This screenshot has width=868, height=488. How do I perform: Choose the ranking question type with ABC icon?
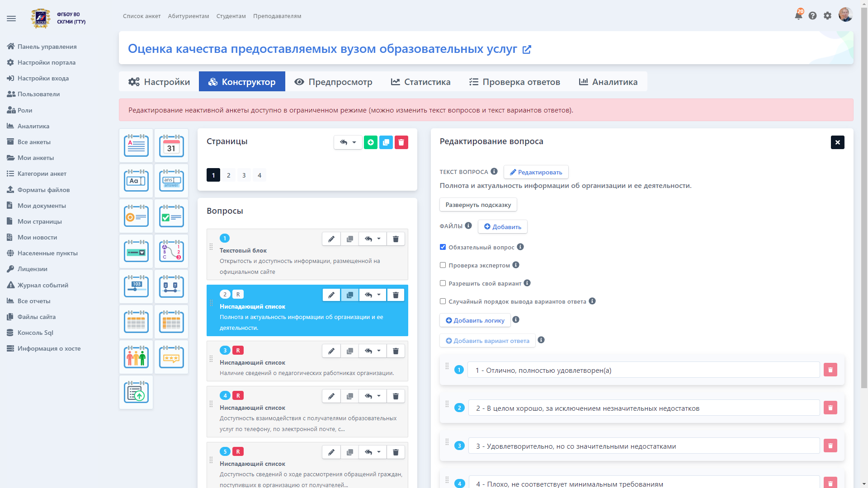click(x=171, y=251)
